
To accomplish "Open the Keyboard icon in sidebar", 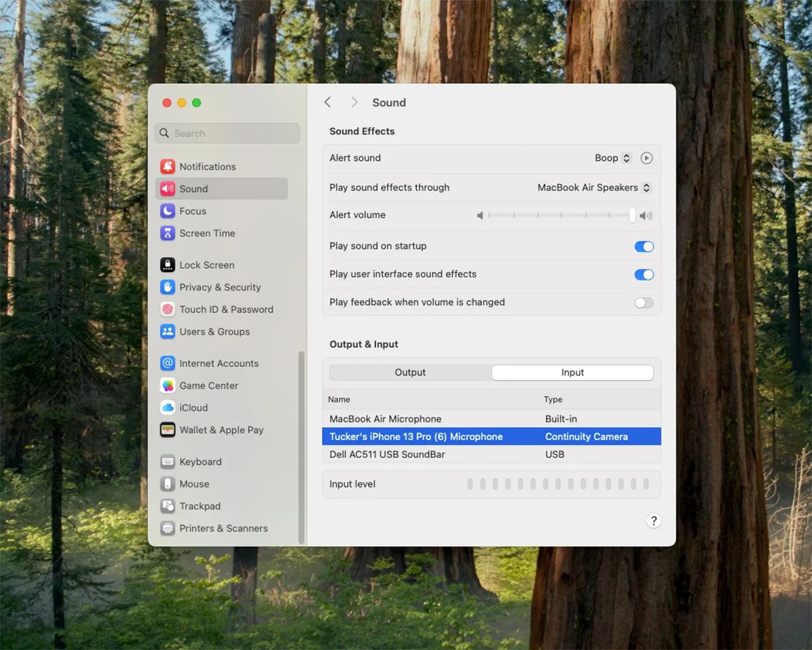I will point(167,462).
